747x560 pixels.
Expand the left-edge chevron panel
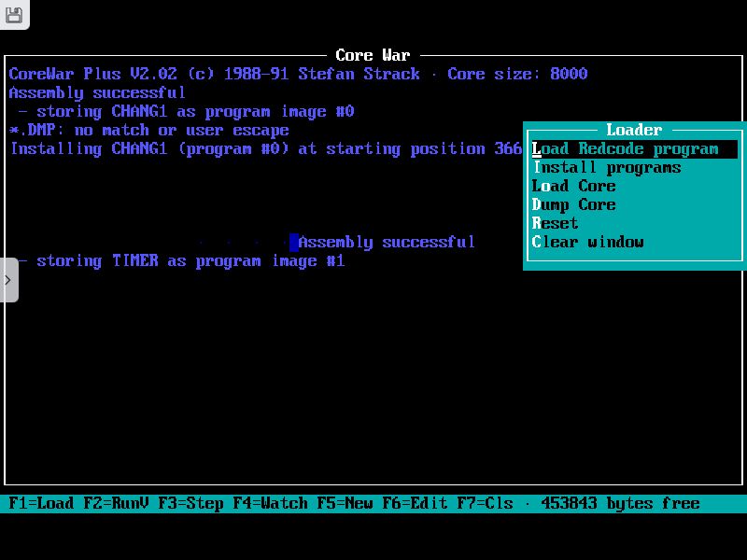pyautogui.click(x=7, y=279)
